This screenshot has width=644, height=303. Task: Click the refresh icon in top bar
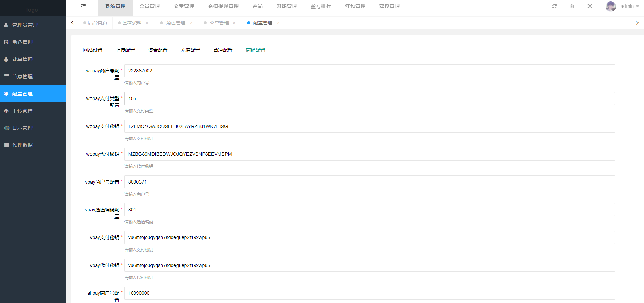coord(554,7)
